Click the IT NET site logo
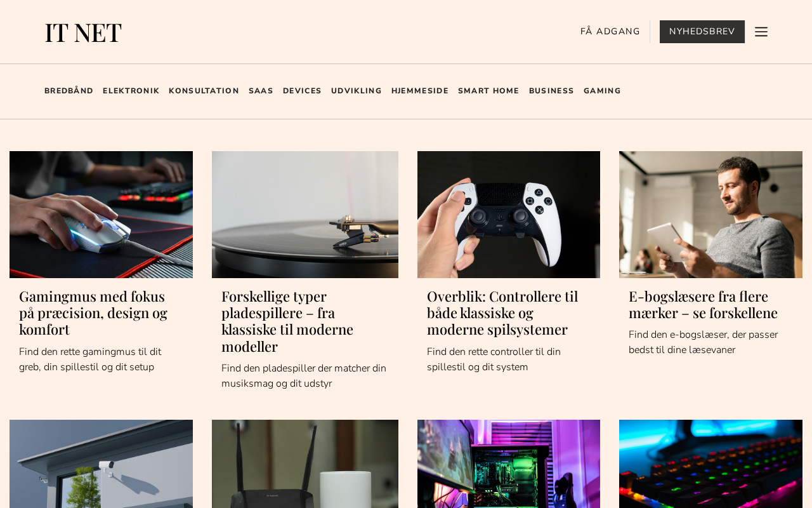Image resolution: width=812 pixels, height=508 pixels. (x=83, y=32)
